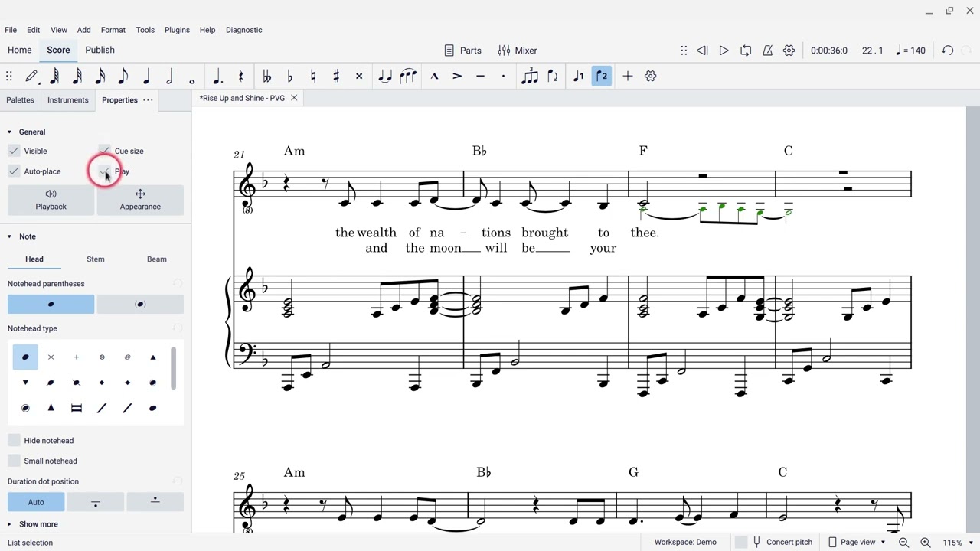Open the Page view dropdown
This screenshot has height=551, width=980.
(x=857, y=542)
